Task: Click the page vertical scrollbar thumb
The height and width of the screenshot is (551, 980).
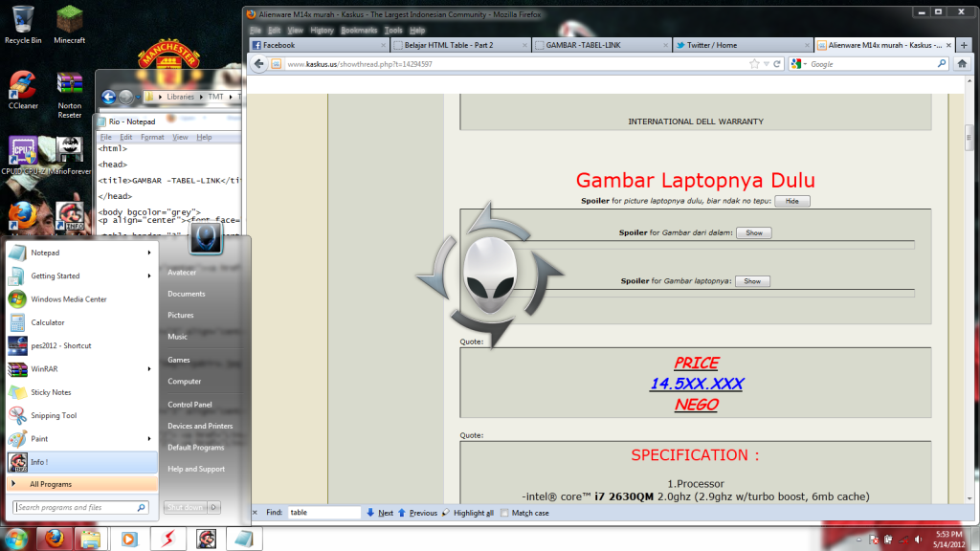Action: (x=969, y=138)
